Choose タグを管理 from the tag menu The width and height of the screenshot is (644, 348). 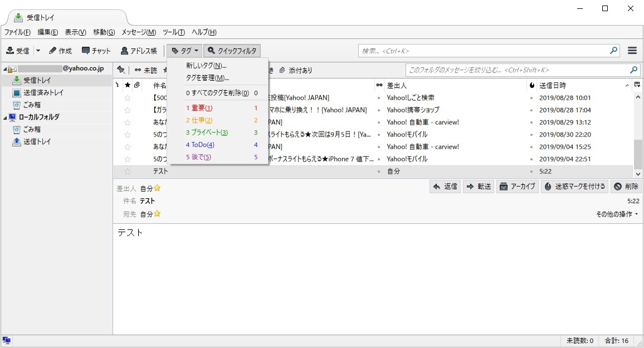tap(207, 78)
